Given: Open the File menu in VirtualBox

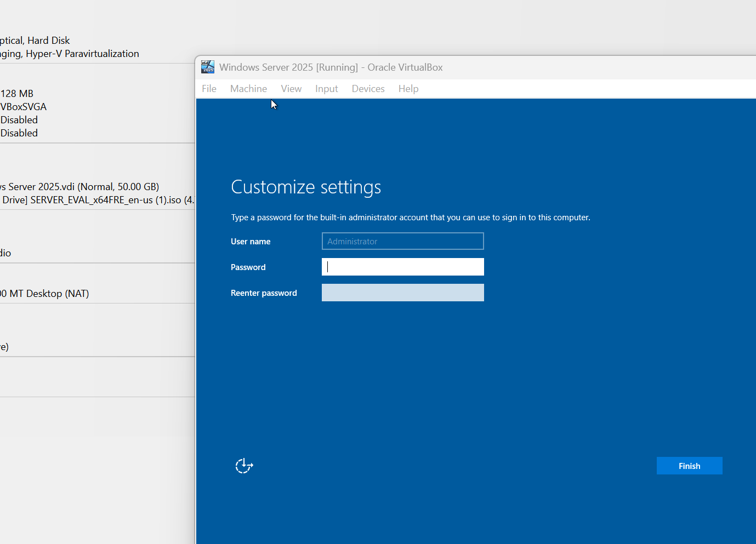Looking at the screenshot, I should (209, 89).
